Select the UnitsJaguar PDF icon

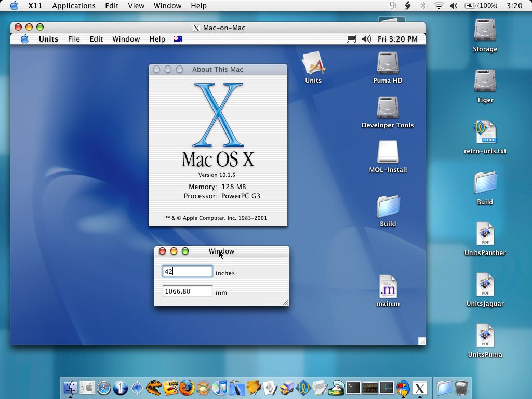[x=485, y=285]
